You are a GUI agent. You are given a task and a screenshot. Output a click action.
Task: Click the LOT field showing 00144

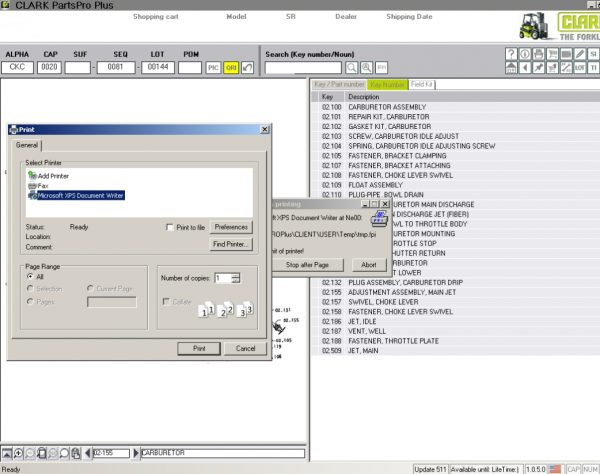158,67
